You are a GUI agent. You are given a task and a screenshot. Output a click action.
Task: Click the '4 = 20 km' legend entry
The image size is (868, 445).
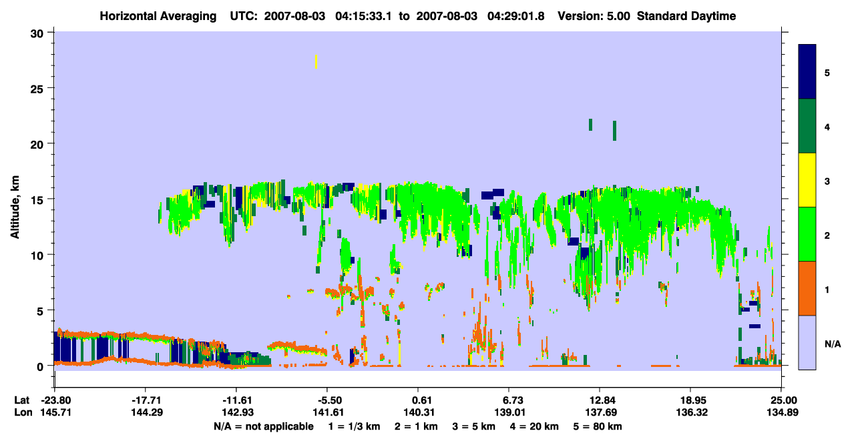coord(535,426)
